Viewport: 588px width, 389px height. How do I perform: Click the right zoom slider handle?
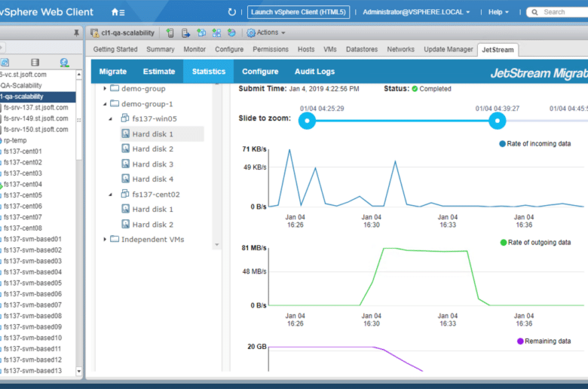(498, 121)
